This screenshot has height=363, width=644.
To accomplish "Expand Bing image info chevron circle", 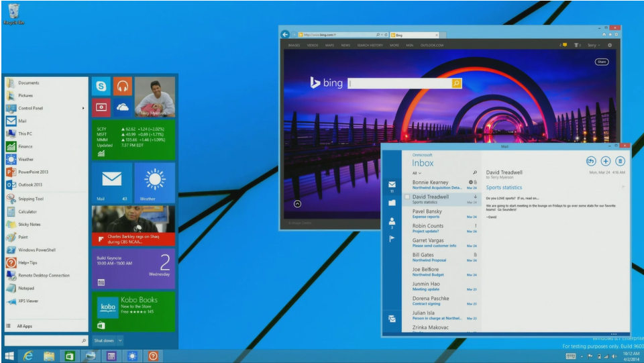I will tap(297, 204).
